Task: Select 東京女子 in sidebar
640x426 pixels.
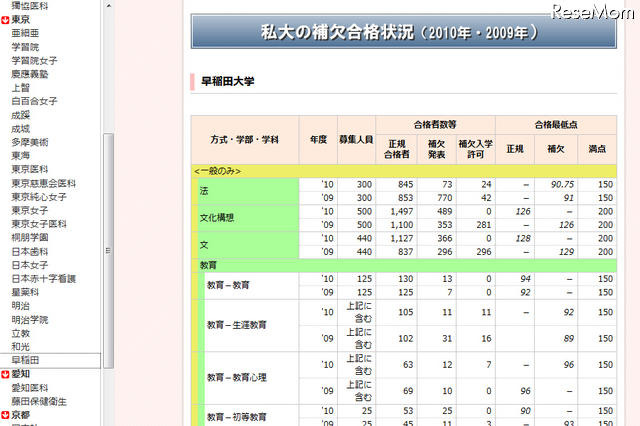Action: [x=30, y=210]
